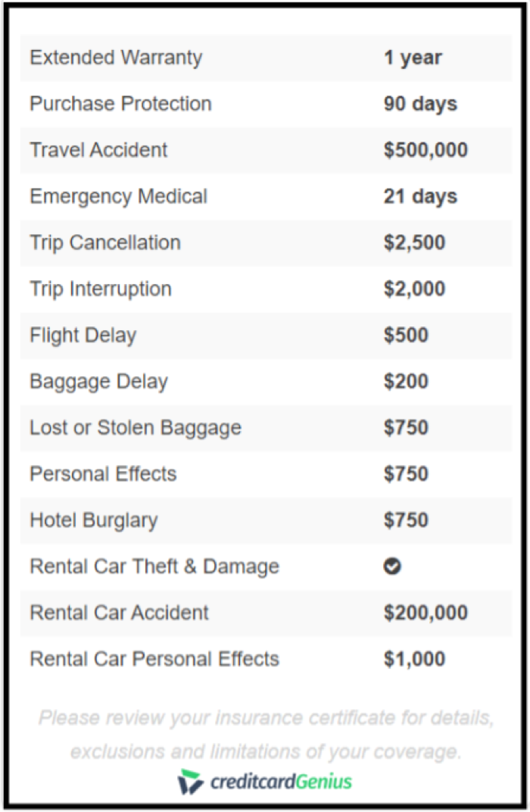This screenshot has height=812, width=530.
Task: Click the Flight Delay $500 value
Action: click(x=407, y=335)
